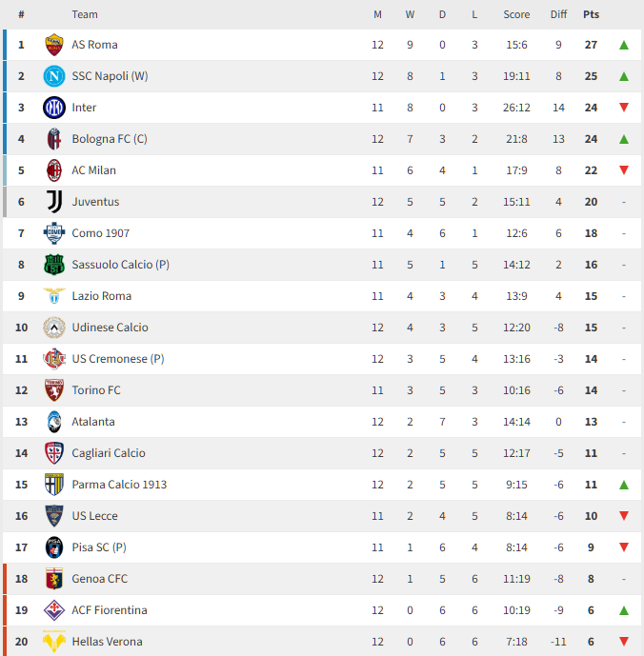
Task: Click the Team column header
Action: coord(85,14)
